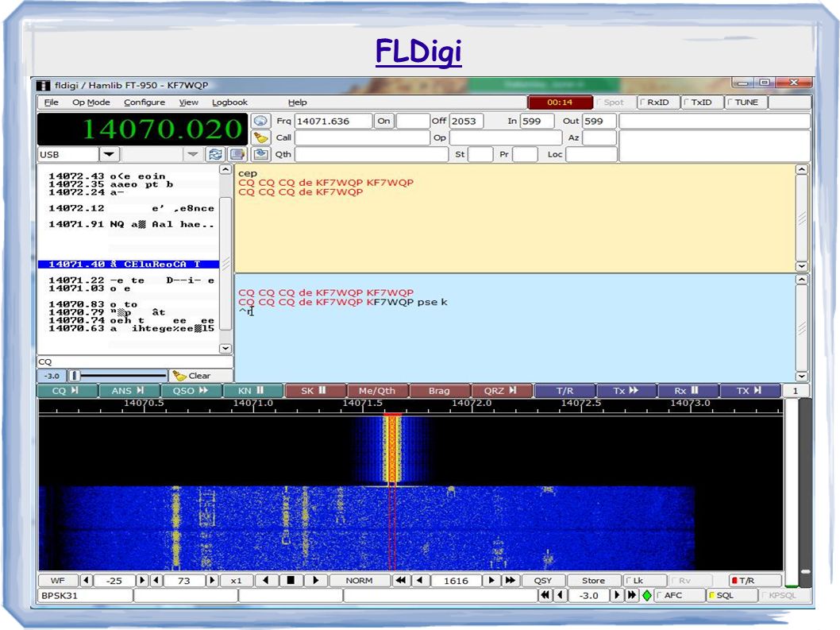Click the Call input field
This screenshot has height=630, width=840.
362,137
